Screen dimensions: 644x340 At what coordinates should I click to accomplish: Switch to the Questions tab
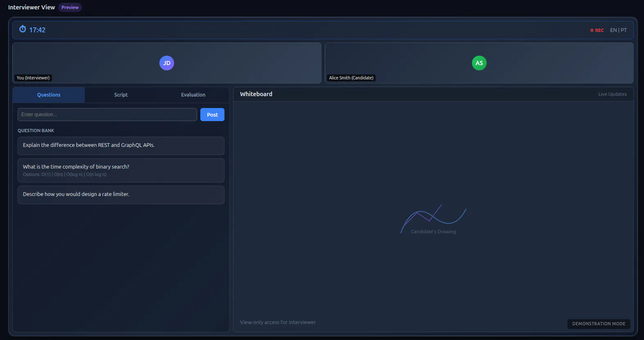[49, 95]
